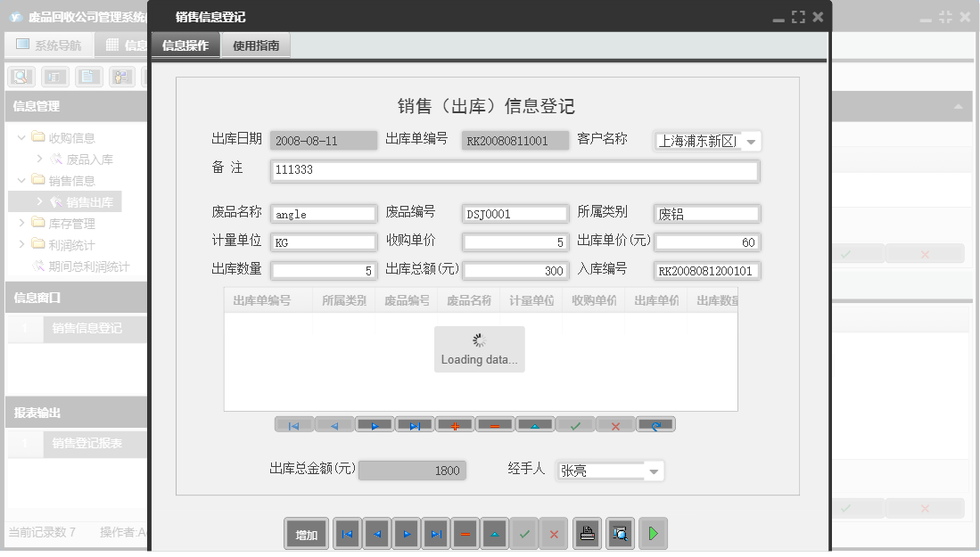Click the delete record minus icon
980x557 pixels.
click(x=494, y=425)
